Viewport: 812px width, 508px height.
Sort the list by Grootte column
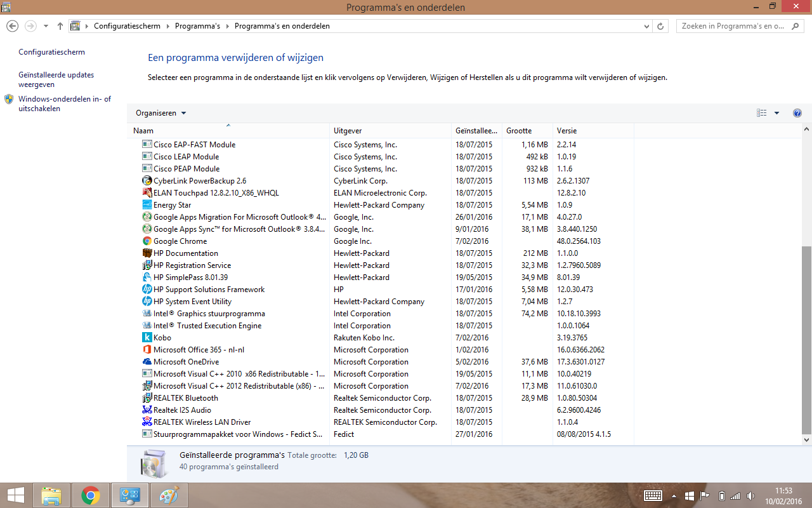(x=527, y=131)
